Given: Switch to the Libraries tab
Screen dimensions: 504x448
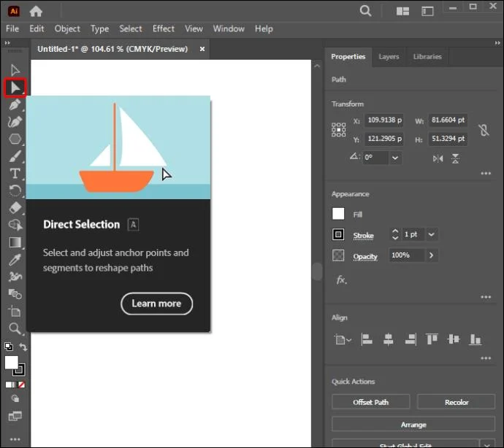Looking at the screenshot, I should pos(427,56).
